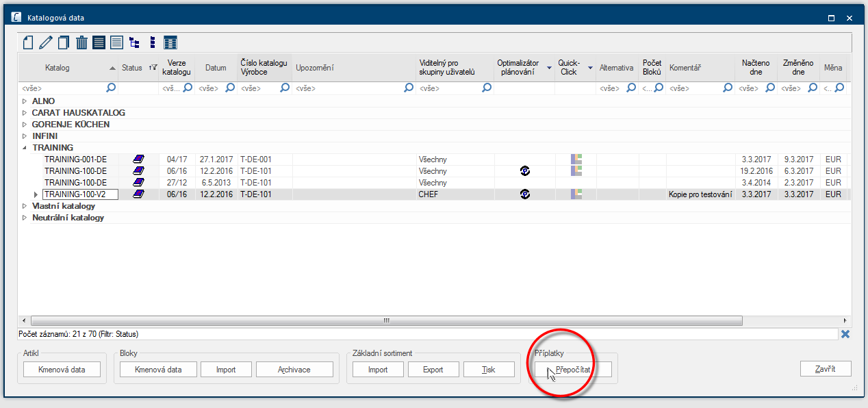
Task: Click the copy catalog icon
Action: click(x=64, y=43)
